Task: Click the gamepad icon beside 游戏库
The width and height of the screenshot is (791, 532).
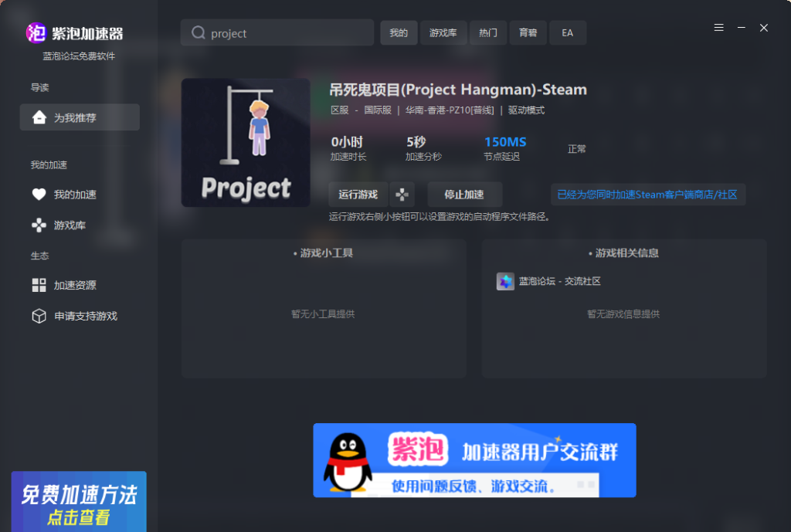Action: 39,225
